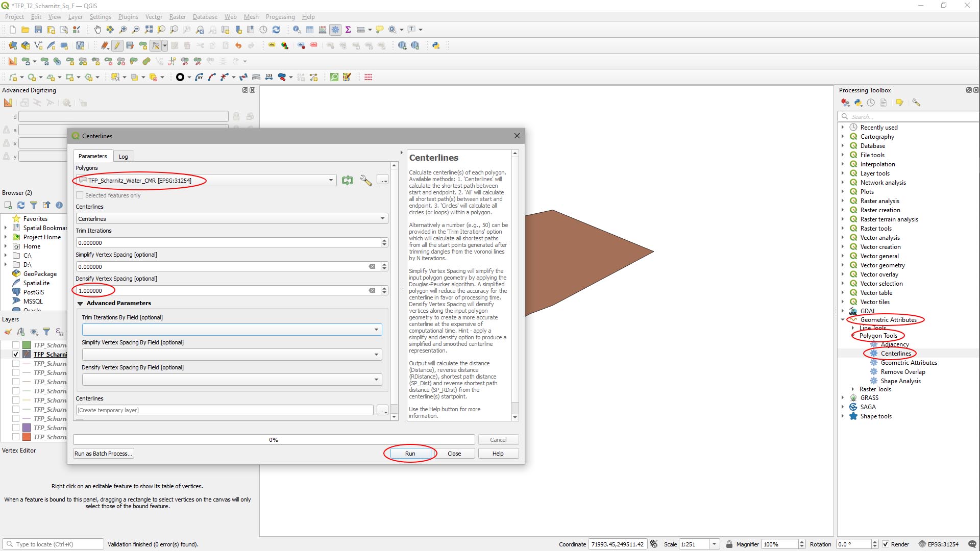The width and height of the screenshot is (980, 551).
Task: Open Models menu icon in Processing Toolbox
Action: [846, 103]
